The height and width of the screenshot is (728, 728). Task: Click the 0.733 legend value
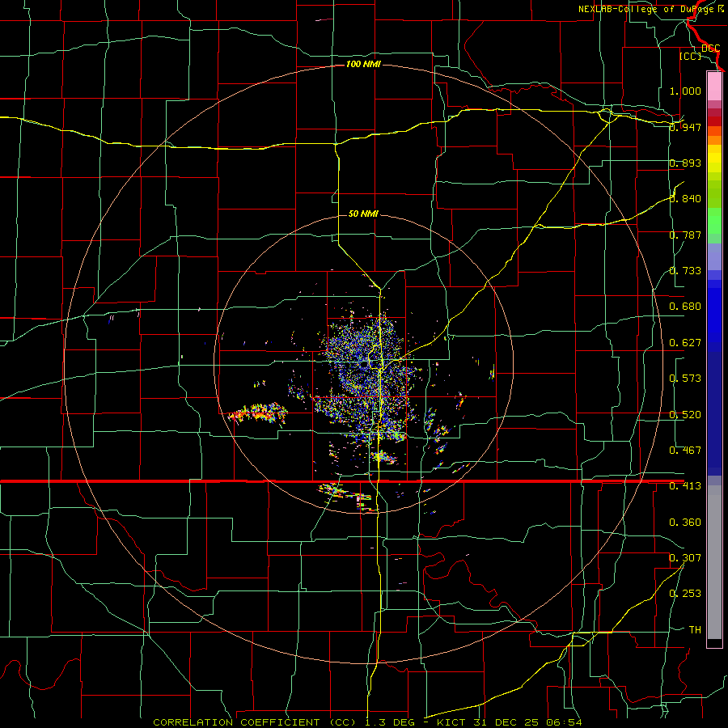685,271
